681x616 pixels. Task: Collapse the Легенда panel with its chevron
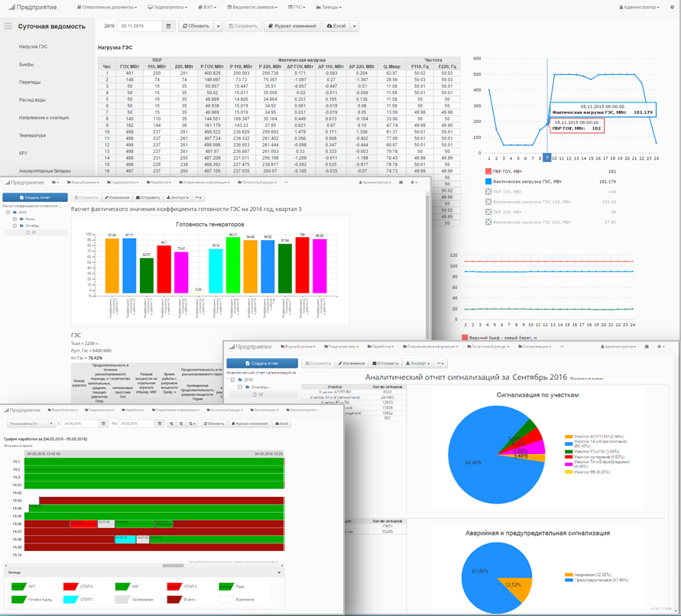(280, 572)
